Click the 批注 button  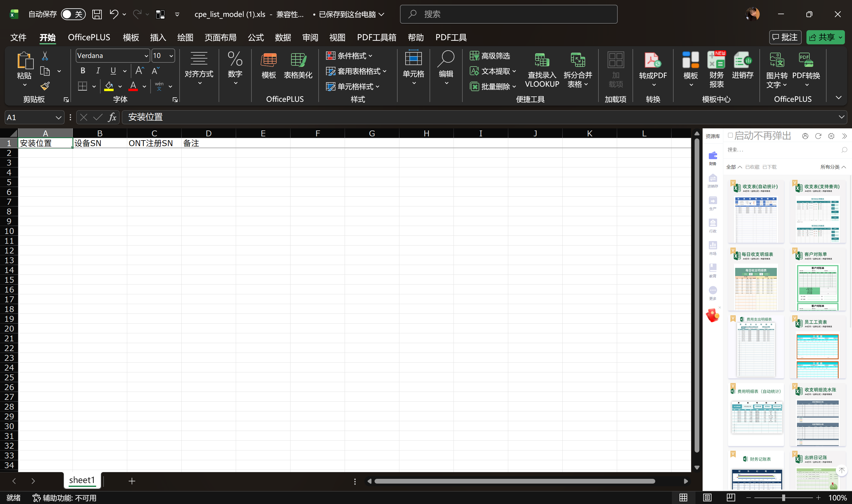(x=785, y=37)
